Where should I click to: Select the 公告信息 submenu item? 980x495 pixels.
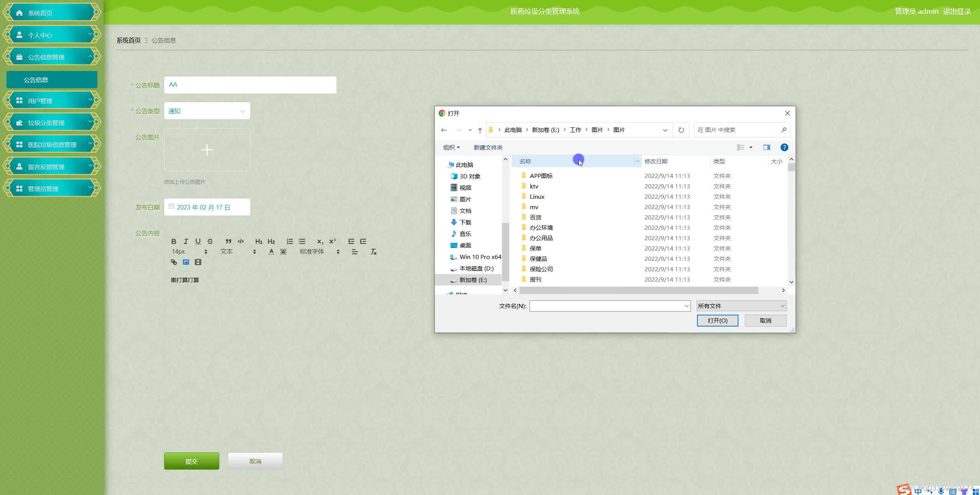pyautogui.click(x=52, y=80)
